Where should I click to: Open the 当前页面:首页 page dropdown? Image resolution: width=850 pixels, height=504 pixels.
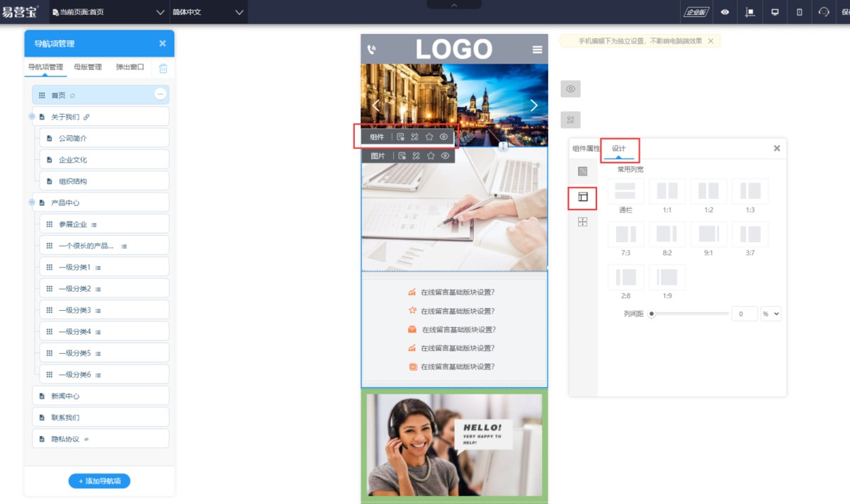[x=108, y=12]
